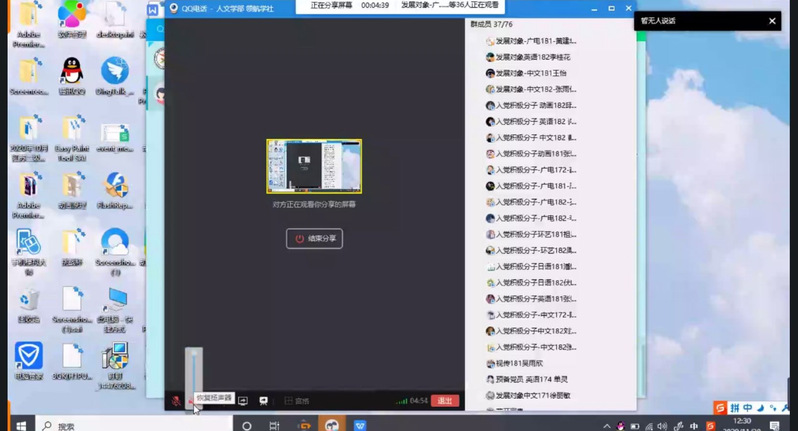The height and width of the screenshot is (431, 798).
Task: Click the shared screen preview thumbnail
Action: tap(314, 166)
